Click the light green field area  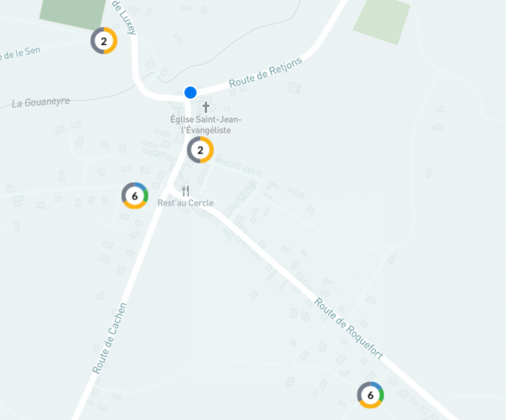[382, 21]
